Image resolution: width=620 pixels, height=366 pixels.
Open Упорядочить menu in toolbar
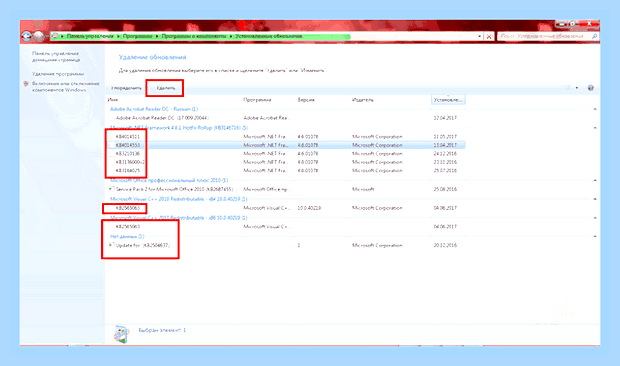click(126, 88)
